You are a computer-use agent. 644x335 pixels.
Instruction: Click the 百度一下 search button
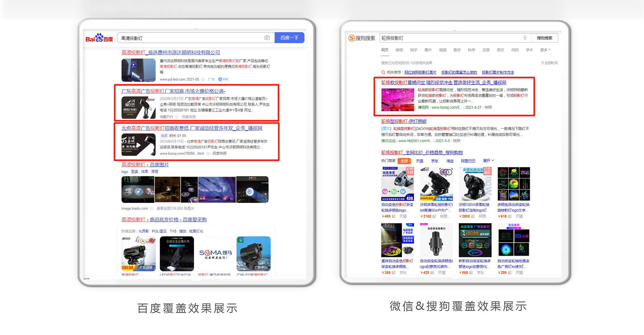289,38
